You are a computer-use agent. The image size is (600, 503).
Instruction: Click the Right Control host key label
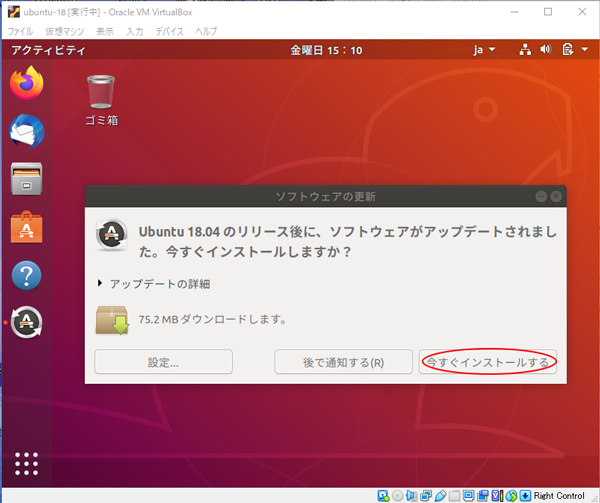pos(559,496)
